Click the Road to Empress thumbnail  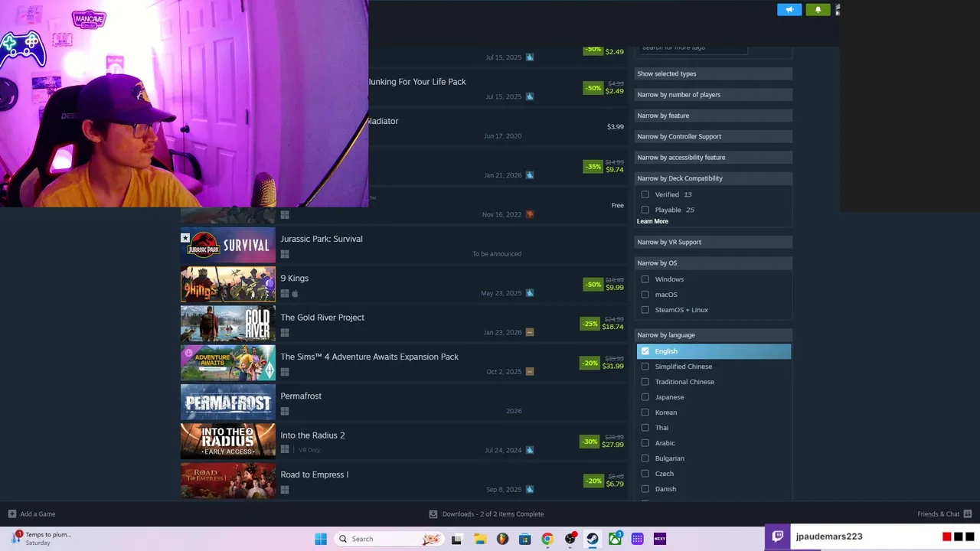[227, 480]
